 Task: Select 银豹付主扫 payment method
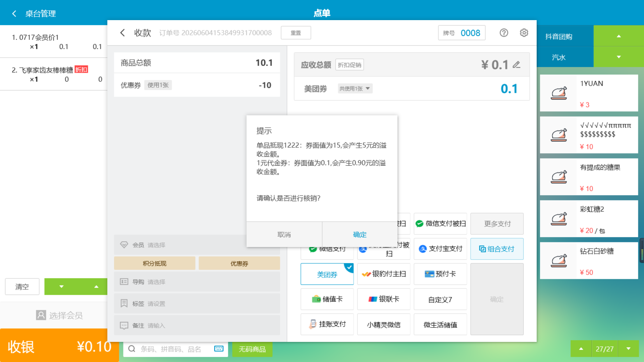click(x=384, y=274)
